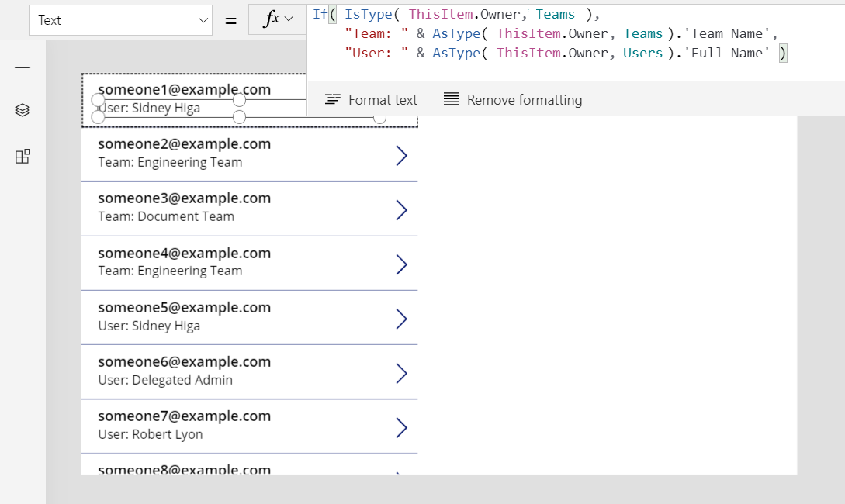
Task: Open the chevron for someone6@example.com row
Action: coord(401,373)
